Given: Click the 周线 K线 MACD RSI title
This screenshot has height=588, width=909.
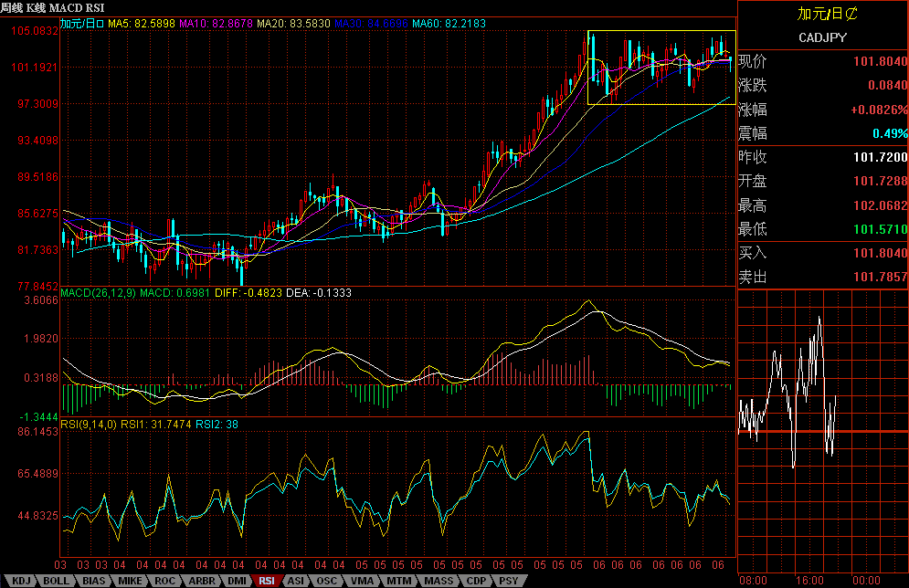Looking at the screenshot, I should coord(52,7).
